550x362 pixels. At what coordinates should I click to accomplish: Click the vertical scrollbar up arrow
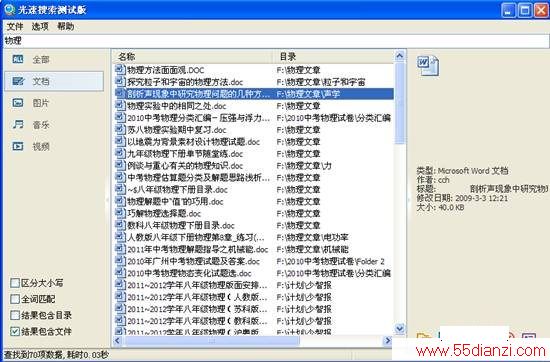[x=400, y=56]
